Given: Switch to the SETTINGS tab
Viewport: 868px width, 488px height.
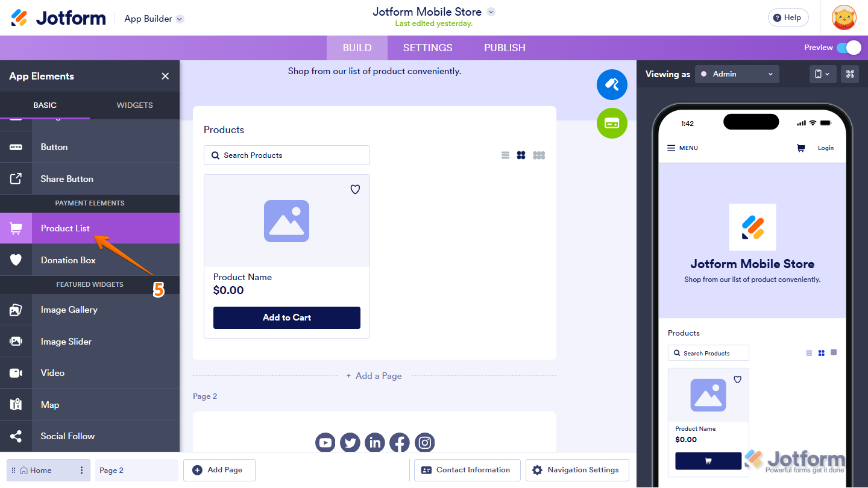Looking at the screenshot, I should [427, 48].
